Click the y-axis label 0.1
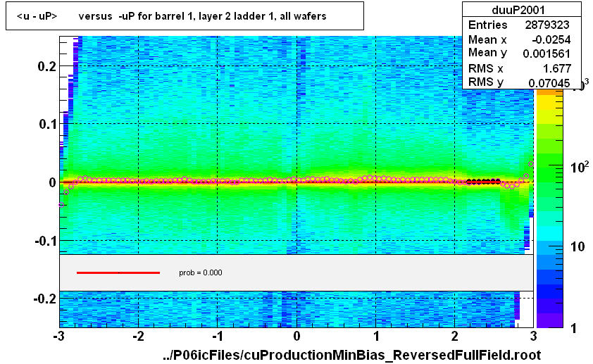The image size is (593, 364). [x=48, y=124]
